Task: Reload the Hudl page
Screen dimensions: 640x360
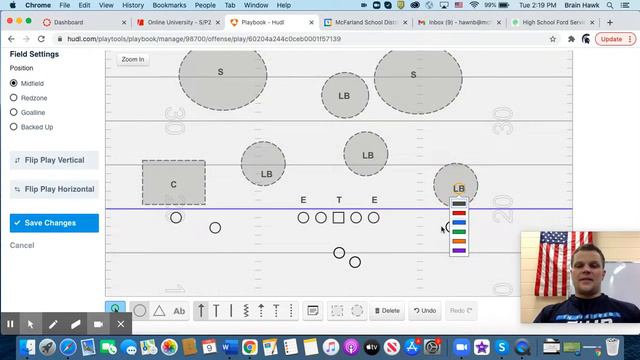Action: pos(41,39)
